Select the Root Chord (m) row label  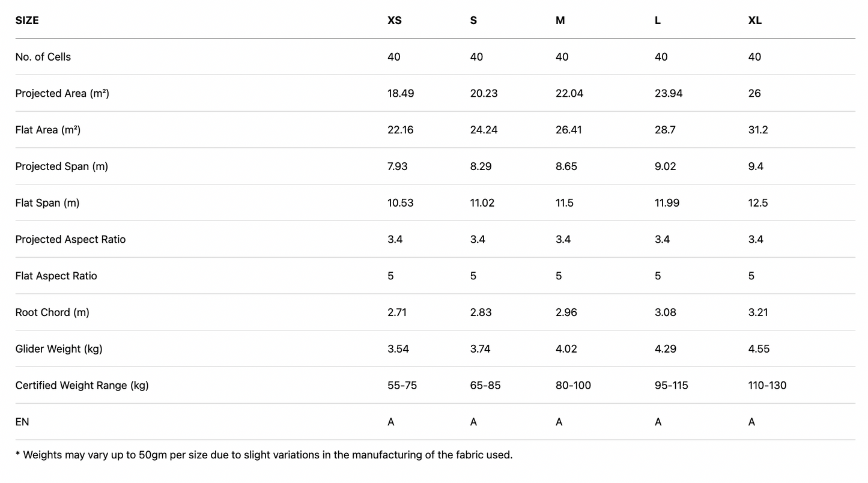52,312
